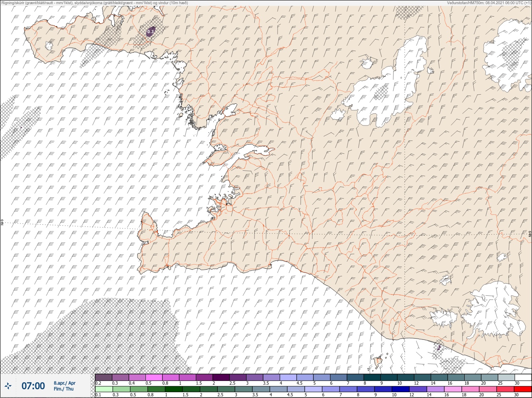Pick the light pink 16 swatch in the lower legend row
Viewport: 532px width, 398px height.
(453, 389)
